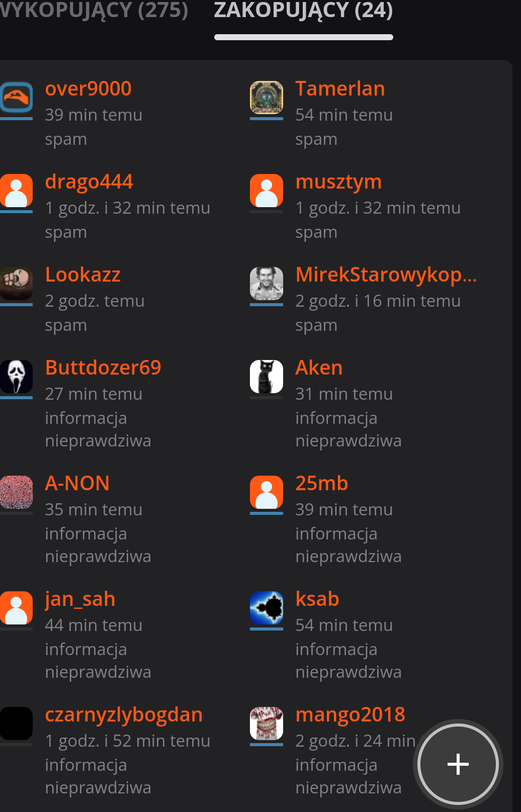The width and height of the screenshot is (521, 812).
Task: Open Lookazz's fist avatar
Action: (16, 284)
